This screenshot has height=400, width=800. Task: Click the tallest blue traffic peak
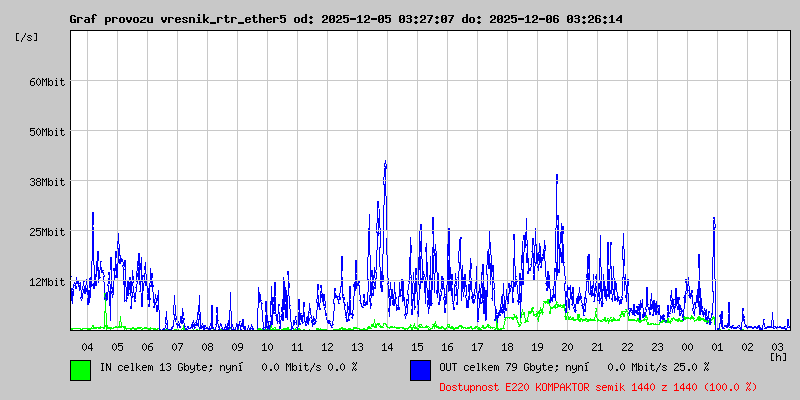385,164
